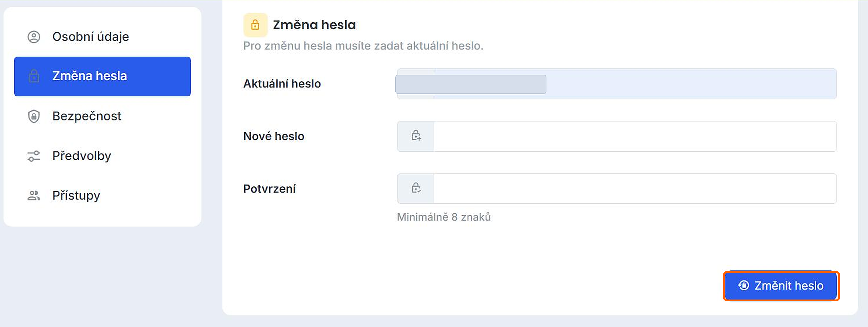
Task: Click the Aktuální heslo field label
Action: [282, 84]
